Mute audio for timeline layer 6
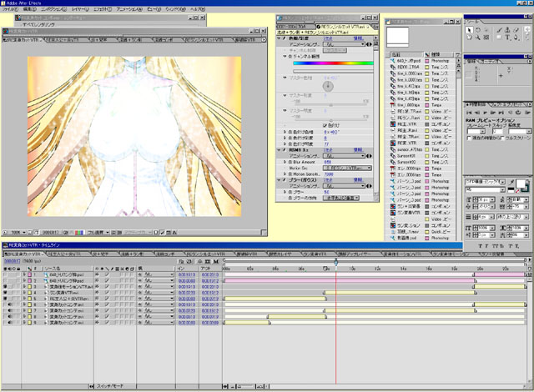The height and width of the screenshot is (392, 534). pos(10,305)
